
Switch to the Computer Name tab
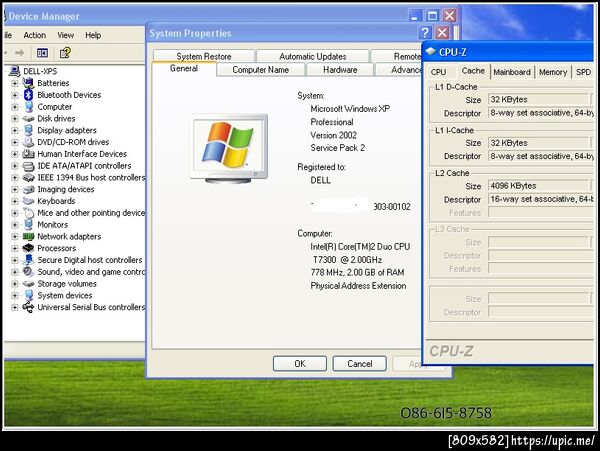261,70
